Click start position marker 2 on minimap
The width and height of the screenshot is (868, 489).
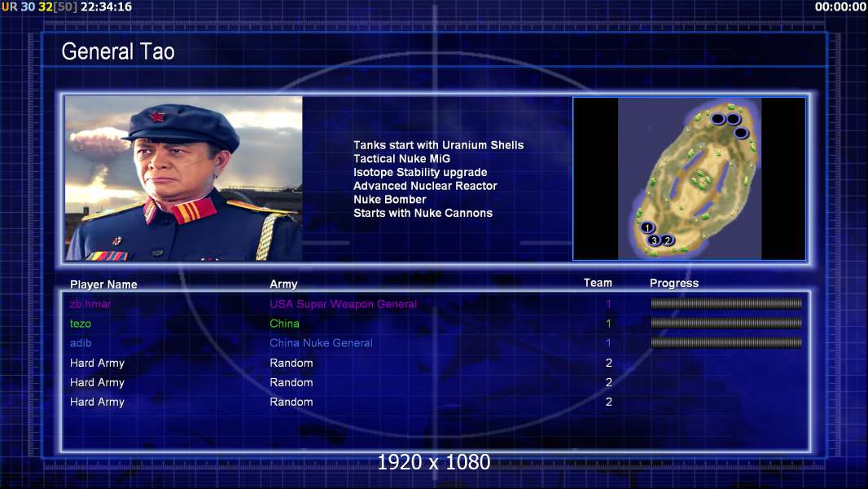tap(669, 240)
